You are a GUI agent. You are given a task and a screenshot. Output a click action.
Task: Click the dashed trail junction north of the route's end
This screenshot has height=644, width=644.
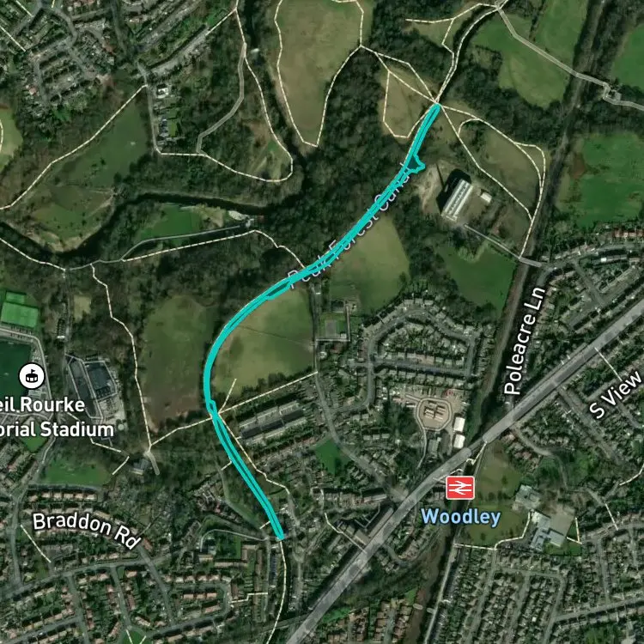point(436,100)
